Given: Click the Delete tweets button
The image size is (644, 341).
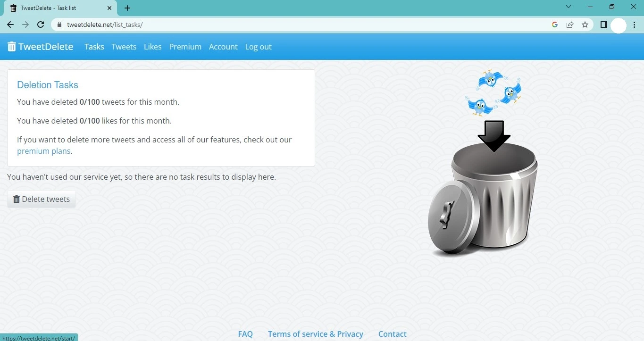Looking at the screenshot, I should 42,199.
